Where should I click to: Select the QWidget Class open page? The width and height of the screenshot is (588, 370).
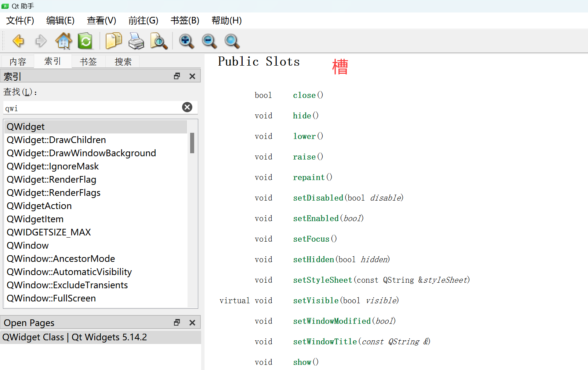[x=101, y=337]
